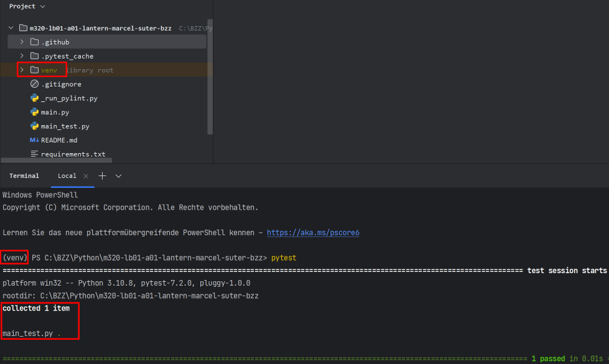Close the Local terminal tab
The image size is (609, 364).
click(x=86, y=176)
